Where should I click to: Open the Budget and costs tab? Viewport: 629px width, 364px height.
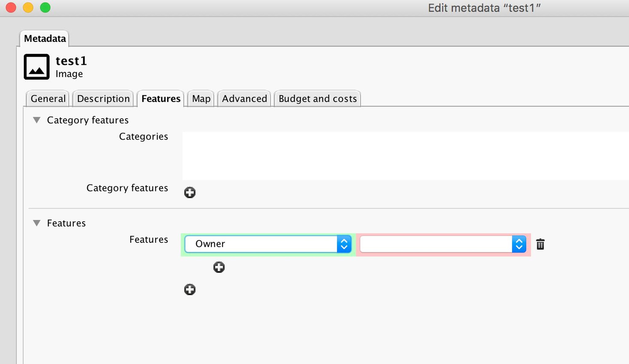(x=317, y=99)
